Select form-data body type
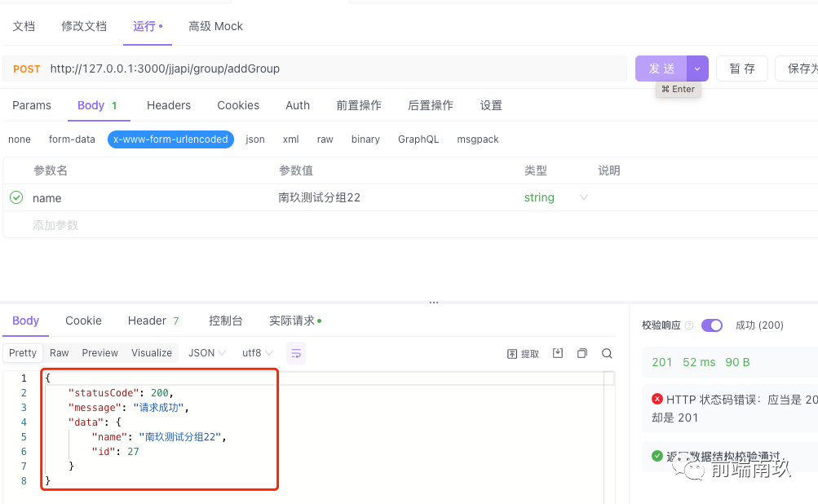Image resolution: width=818 pixels, height=504 pixels. [x=72, y=139]
